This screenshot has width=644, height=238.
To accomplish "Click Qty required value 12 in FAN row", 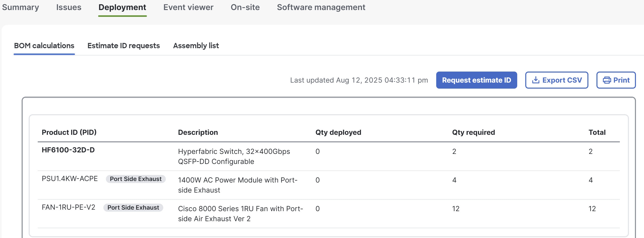I will coord(456,209).
